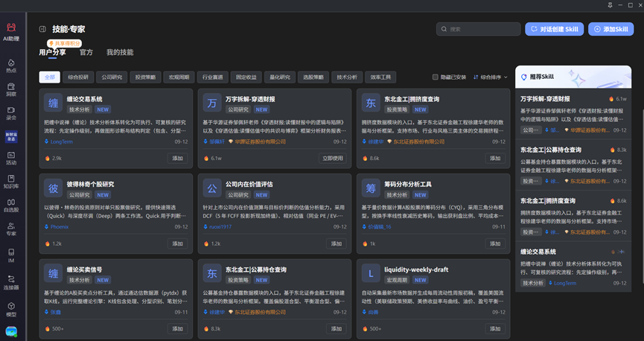Add the liquidity-weekly-draft skill
This screenshot has width=644, height=341.
pos(495,328)
